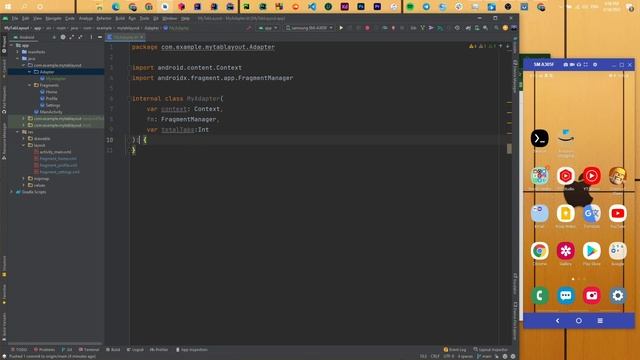Click the expand all icon in project panel
The image size is (640, 360).
(71, 37)
